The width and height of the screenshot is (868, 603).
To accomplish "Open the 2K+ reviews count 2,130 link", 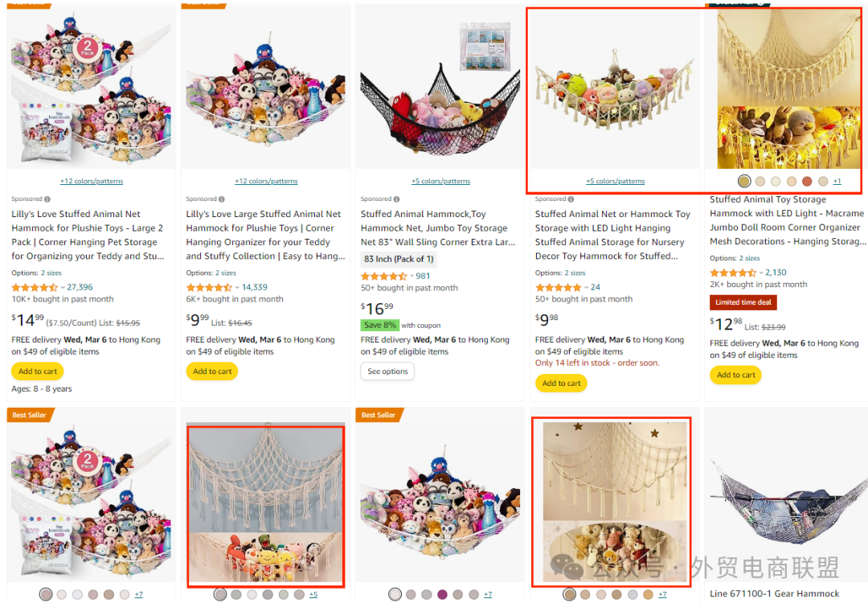I will pyautogui.click(x=776, y=273).
